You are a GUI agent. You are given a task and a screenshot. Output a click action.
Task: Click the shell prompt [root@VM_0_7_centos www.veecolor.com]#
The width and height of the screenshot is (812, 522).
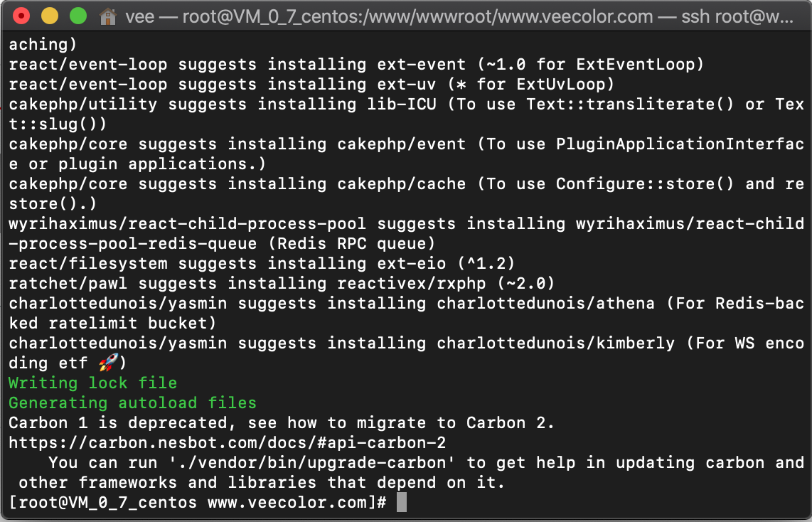(x=198, y=503)
